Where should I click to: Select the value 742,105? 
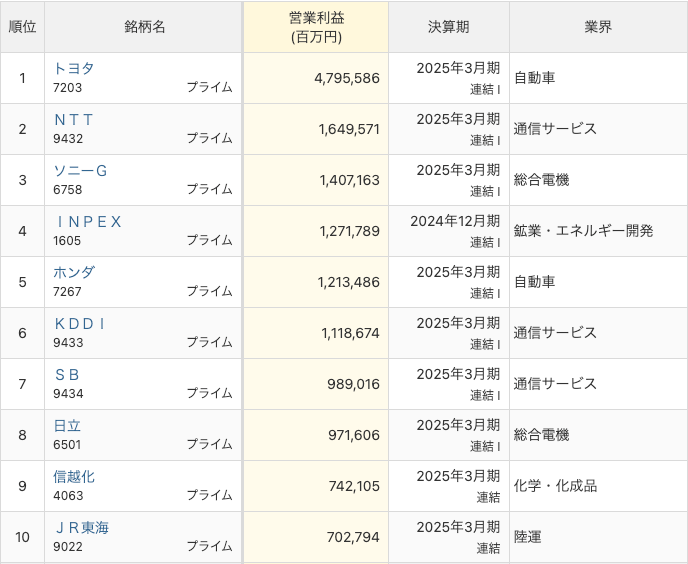pos(354,486)
